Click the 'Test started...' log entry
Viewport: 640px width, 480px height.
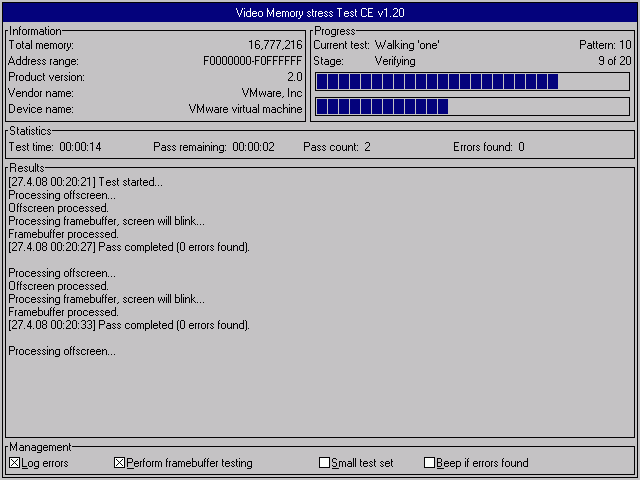(85, 182)
